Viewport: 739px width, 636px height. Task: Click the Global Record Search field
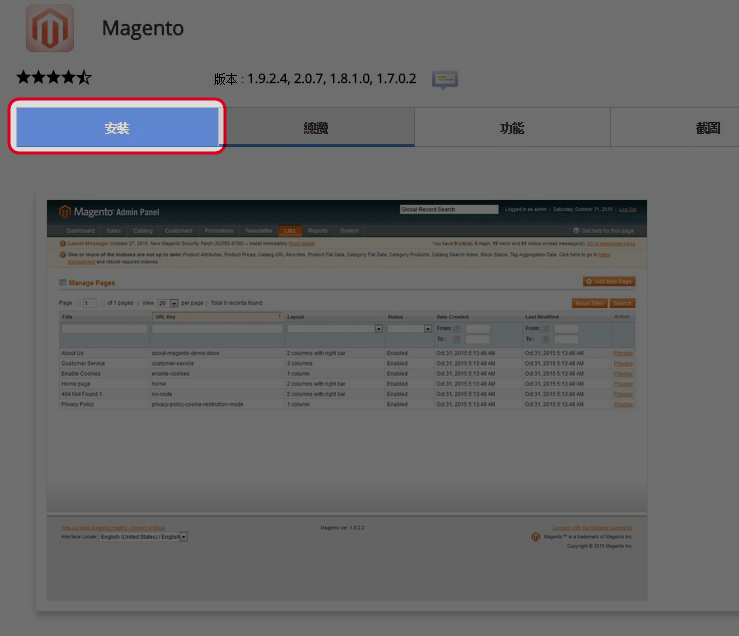(448, 210)
